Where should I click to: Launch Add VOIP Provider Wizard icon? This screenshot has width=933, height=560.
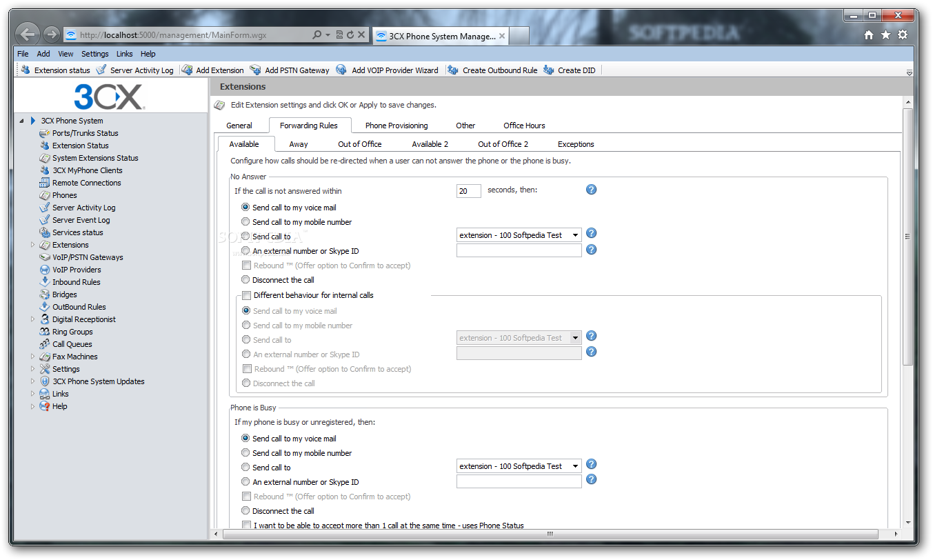(341, 70)
